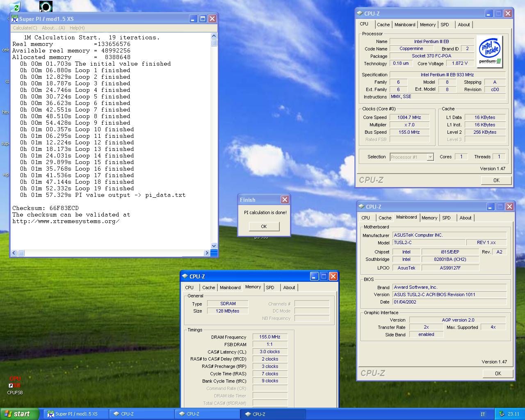Screen dimensions: 525x420
Task: Select Cache tab in the processor CPU-Z window
Action: point(383,25)
